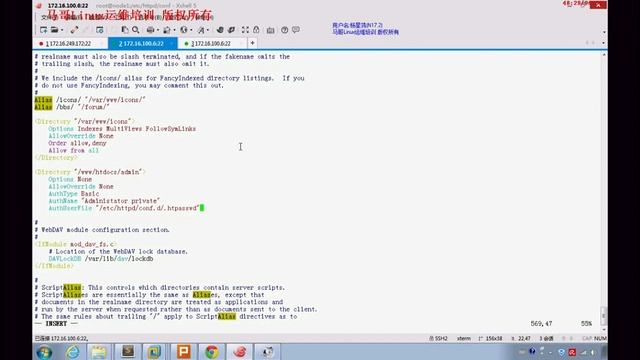Click the 'Order allow,deny' line
Screen dimensions: 640x360
77,143
